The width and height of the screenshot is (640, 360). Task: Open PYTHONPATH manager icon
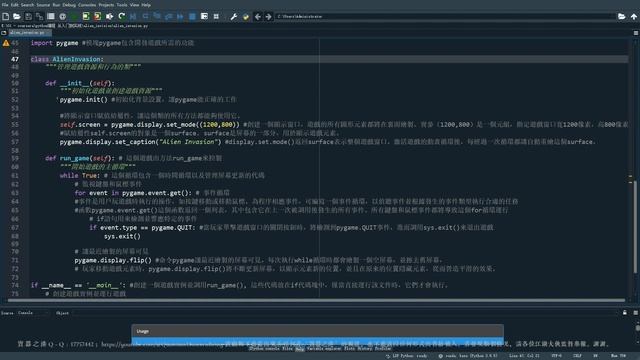pyautogui.click(x=245, y=16)
